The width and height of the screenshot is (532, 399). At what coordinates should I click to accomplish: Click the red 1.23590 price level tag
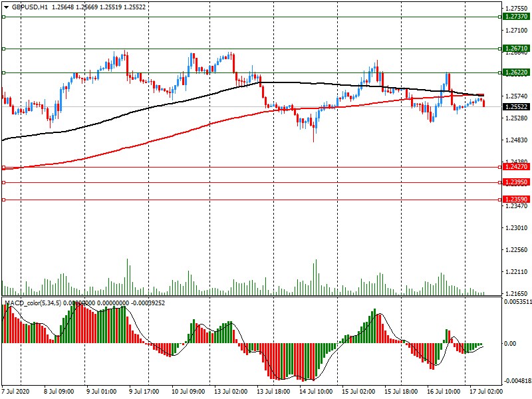[x=516, y=199]
